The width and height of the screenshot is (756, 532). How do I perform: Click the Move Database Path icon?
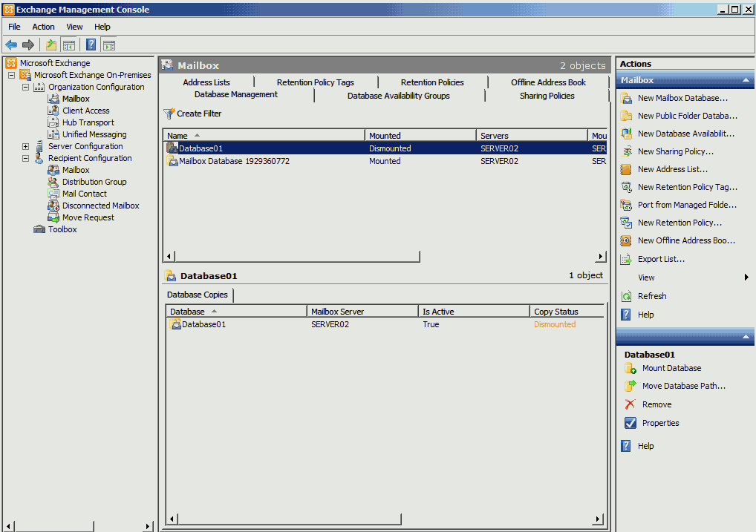[630, 386]
